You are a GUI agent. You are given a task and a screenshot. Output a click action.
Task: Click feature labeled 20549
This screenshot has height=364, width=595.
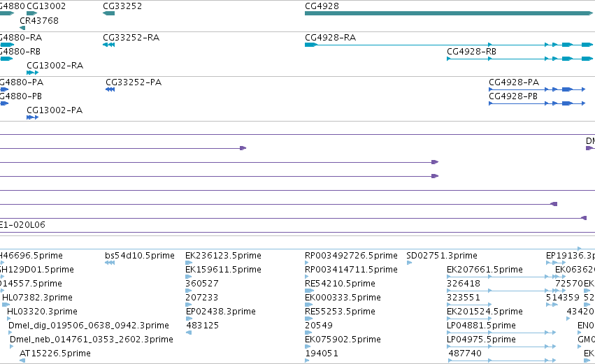point(319,326)
